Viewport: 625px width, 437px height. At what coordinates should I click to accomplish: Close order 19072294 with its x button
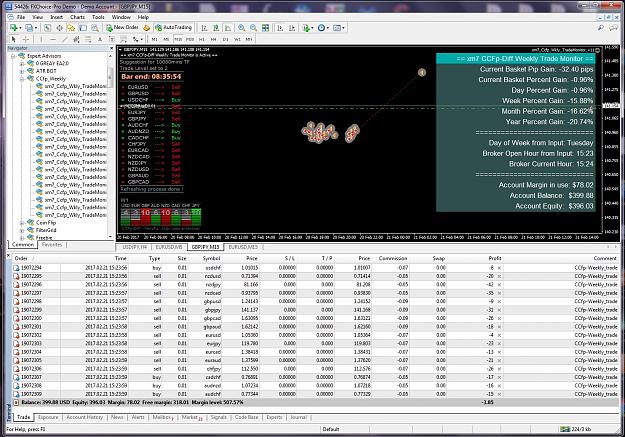pos(499,268)
